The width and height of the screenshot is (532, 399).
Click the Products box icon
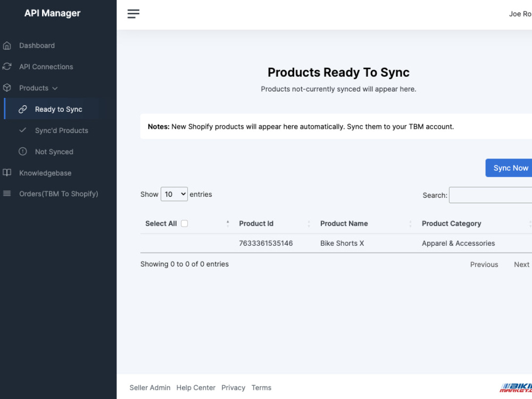coord(7,88)
